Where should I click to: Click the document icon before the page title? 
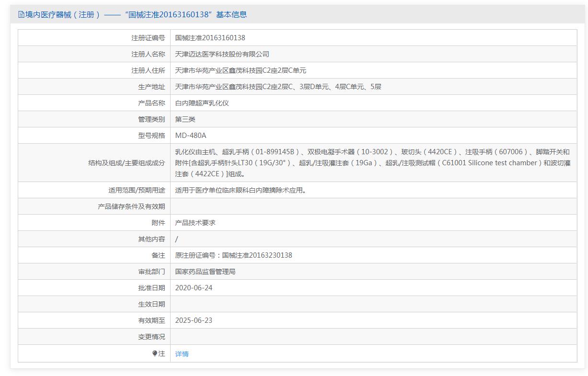point(21,14)
